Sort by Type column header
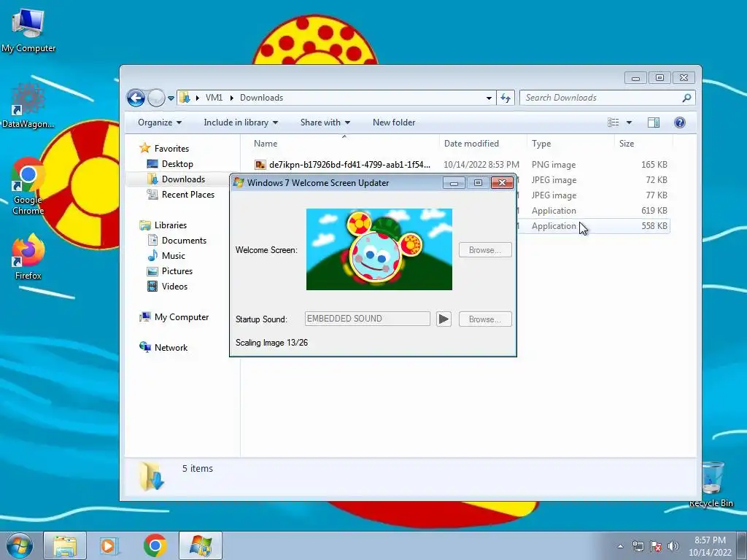Viewport: 747px width, 560px height. [570, 144]
